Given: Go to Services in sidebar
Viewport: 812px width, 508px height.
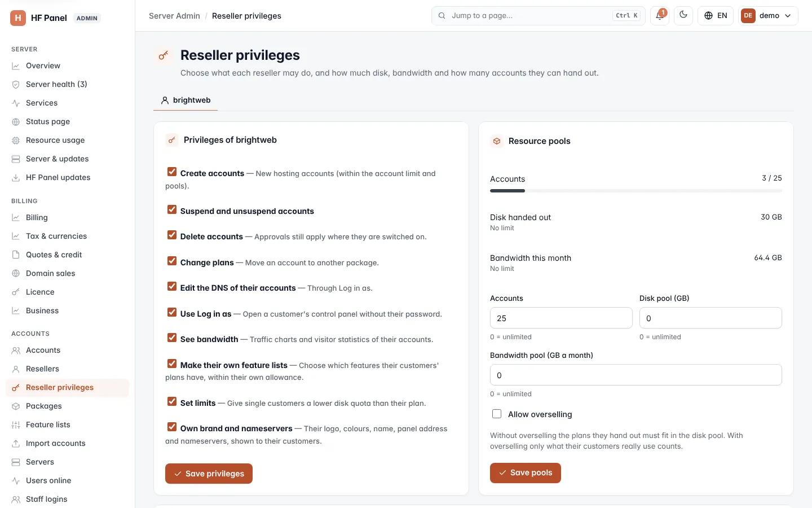Looking at the screenshot, I should click(x=67, y=103).
